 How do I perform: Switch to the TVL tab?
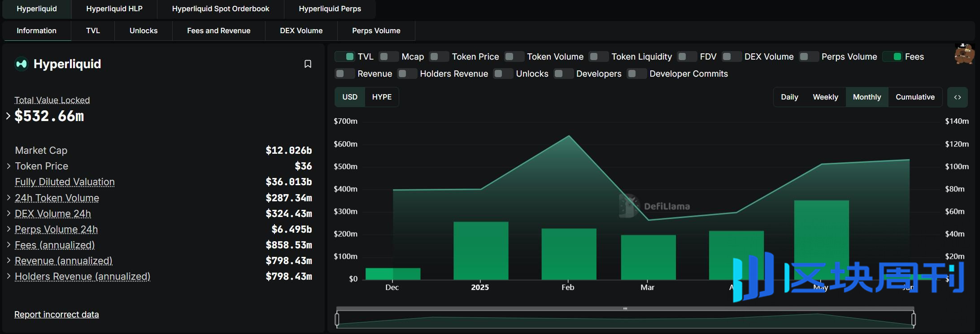pyautogui.click(x=93, y=31)
